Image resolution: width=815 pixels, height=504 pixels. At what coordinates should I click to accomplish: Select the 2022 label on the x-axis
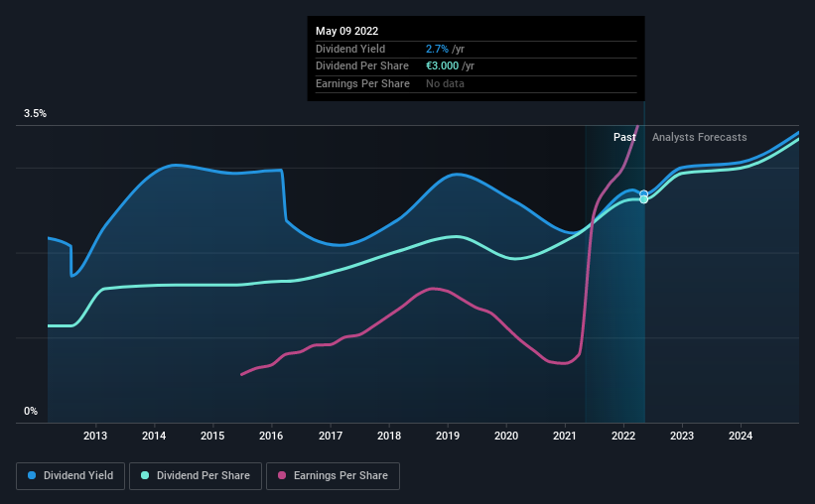coord(623,436)
